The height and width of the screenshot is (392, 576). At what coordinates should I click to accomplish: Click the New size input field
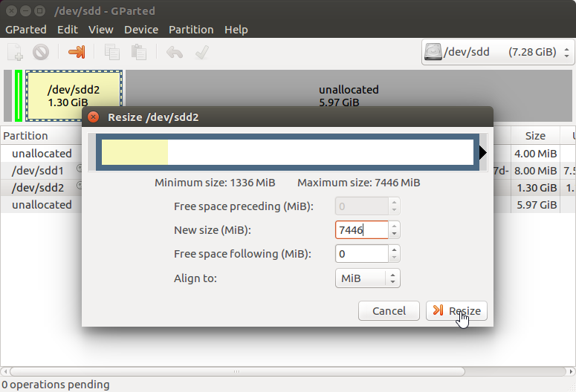point(362,229)
